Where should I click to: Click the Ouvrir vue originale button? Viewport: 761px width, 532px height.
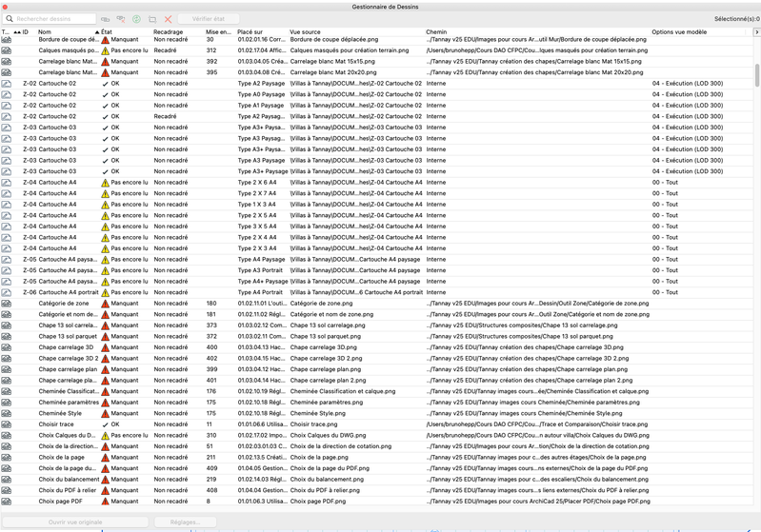click(75, 522)
